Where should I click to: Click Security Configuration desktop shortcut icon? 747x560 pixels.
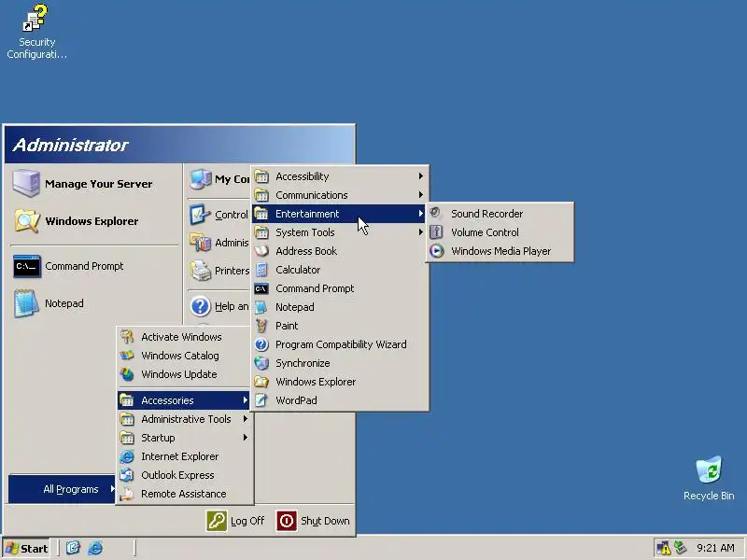click(x=35, y=18)
